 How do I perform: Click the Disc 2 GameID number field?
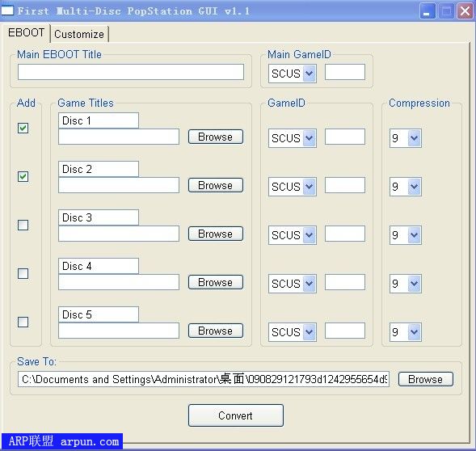click(345, 185)
